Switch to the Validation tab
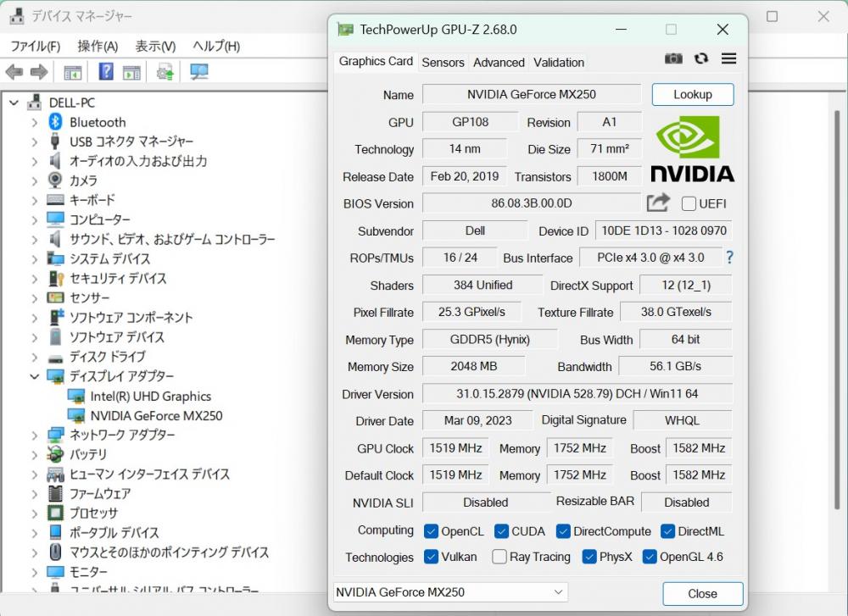Image resolution: width=848 pixels, height=616 pixels. tap(559, 62)
